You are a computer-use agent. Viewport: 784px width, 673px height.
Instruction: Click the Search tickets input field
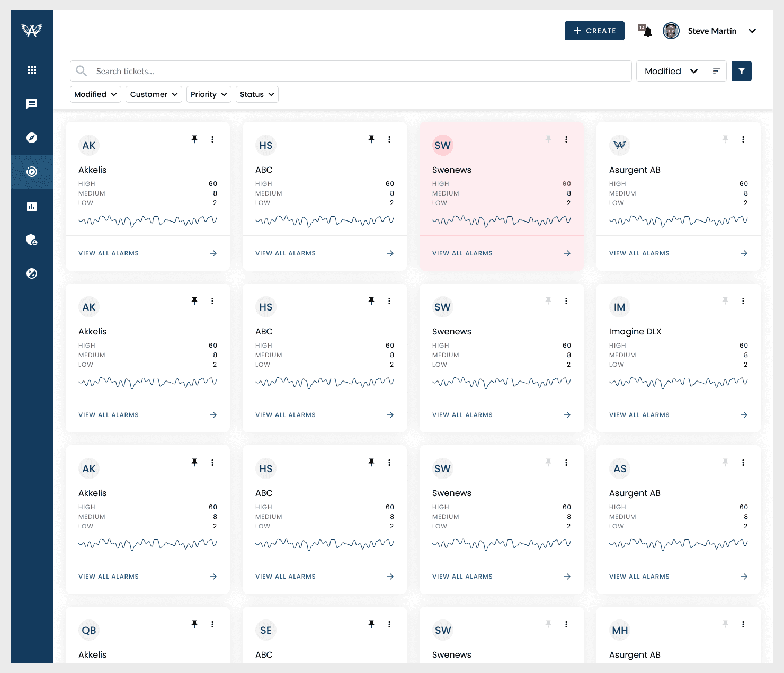pyautogui.click(x=351, y=71)
